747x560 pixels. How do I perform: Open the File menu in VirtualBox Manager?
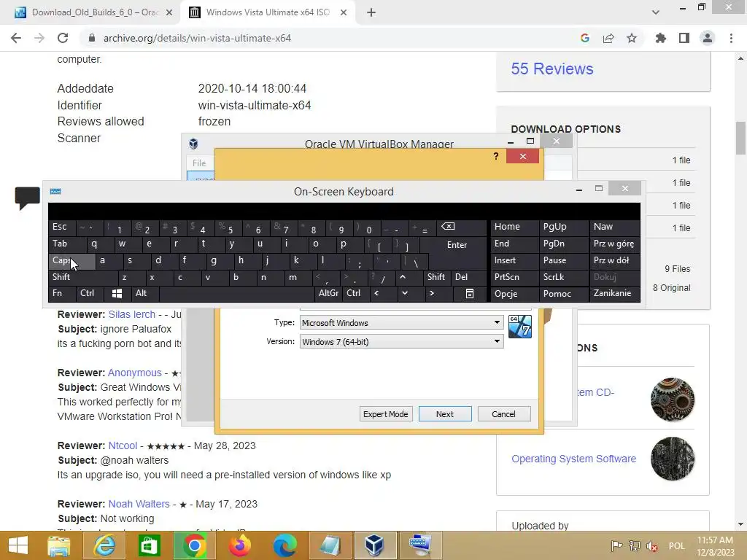point(199,163)
